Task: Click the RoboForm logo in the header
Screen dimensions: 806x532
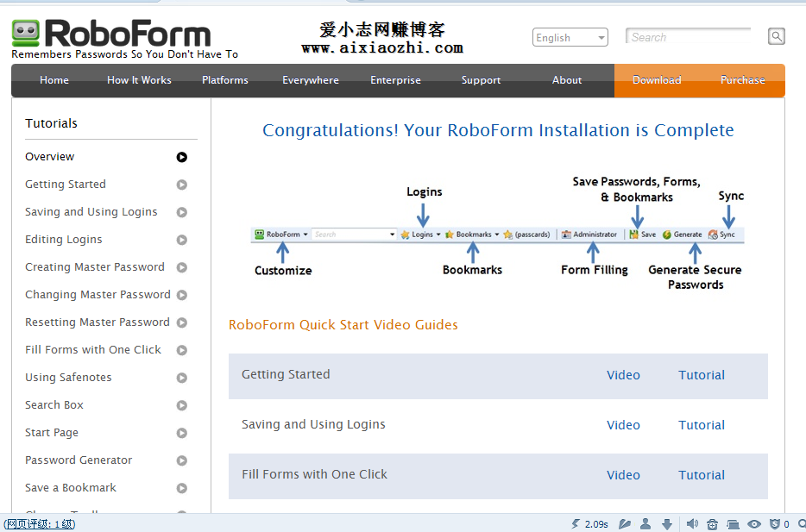Action: 111,34
